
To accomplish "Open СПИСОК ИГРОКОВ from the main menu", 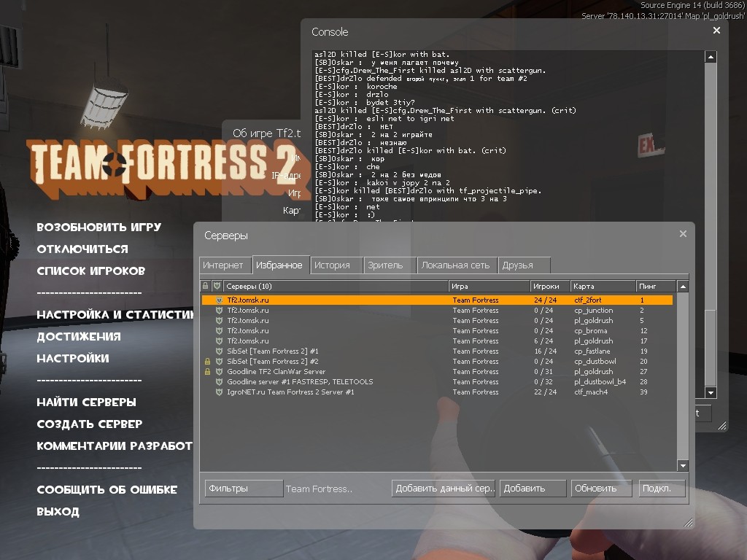I will (91, 271).
